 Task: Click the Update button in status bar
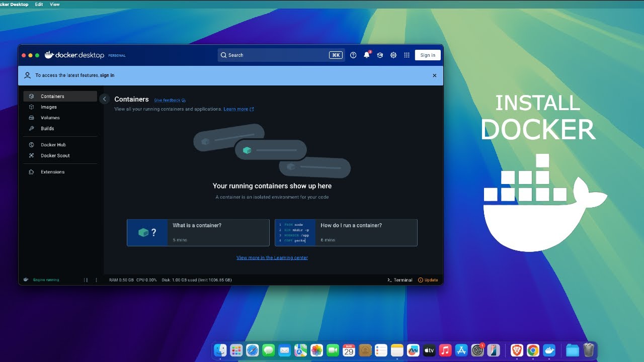coord(428,280)
